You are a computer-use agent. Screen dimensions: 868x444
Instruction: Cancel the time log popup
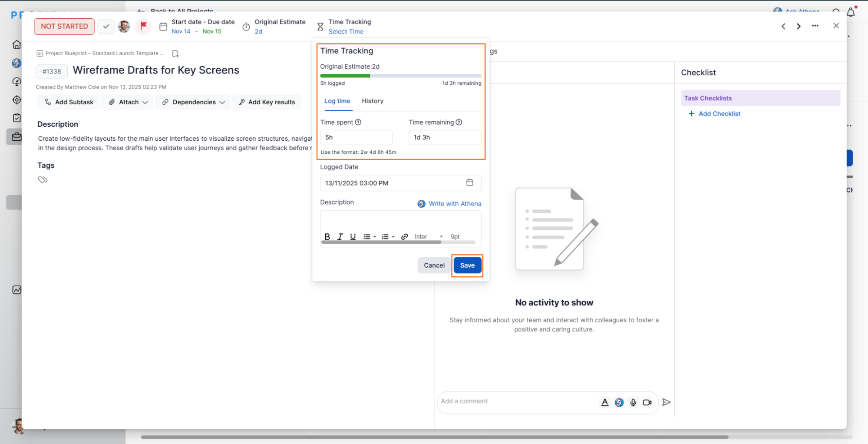[434, 265]
